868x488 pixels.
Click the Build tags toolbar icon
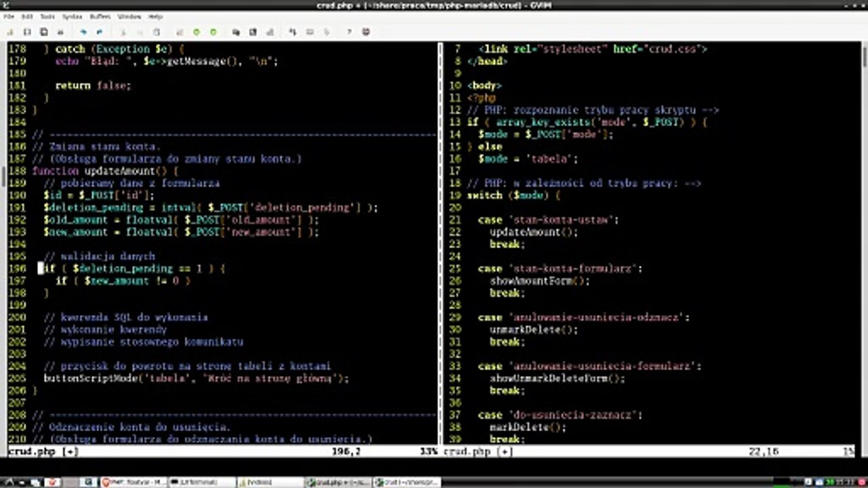click(x=310, y=32)
